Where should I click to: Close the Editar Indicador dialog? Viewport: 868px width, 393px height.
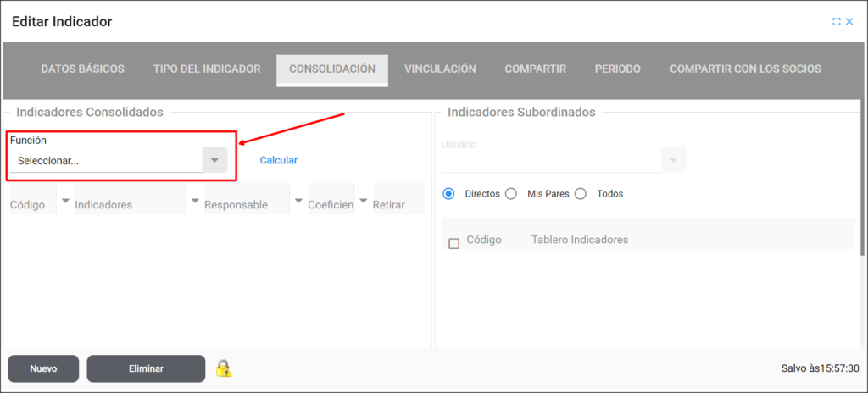click(x=849, y=22)
